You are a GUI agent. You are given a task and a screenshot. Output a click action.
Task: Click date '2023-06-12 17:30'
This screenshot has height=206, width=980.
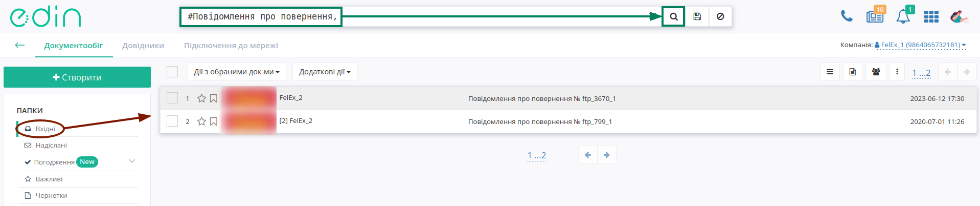pos(937,98)
